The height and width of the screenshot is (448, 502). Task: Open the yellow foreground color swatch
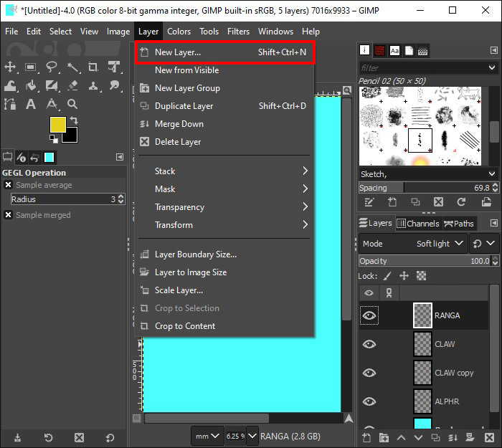58,125
